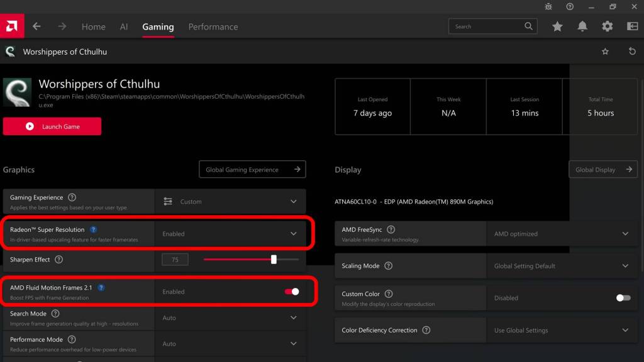Open the Home tab
The image size is (644, 362).
(94, 27)
